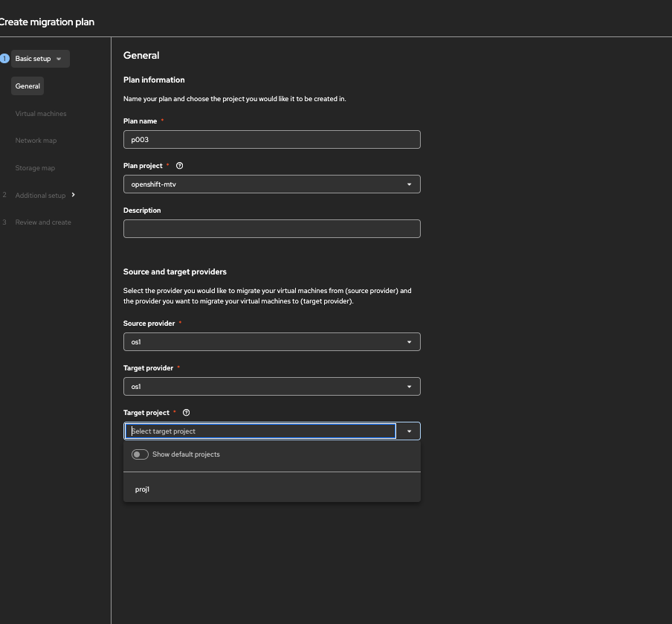Go to the Storage map step
672x624 pixels.
[35, 168]
